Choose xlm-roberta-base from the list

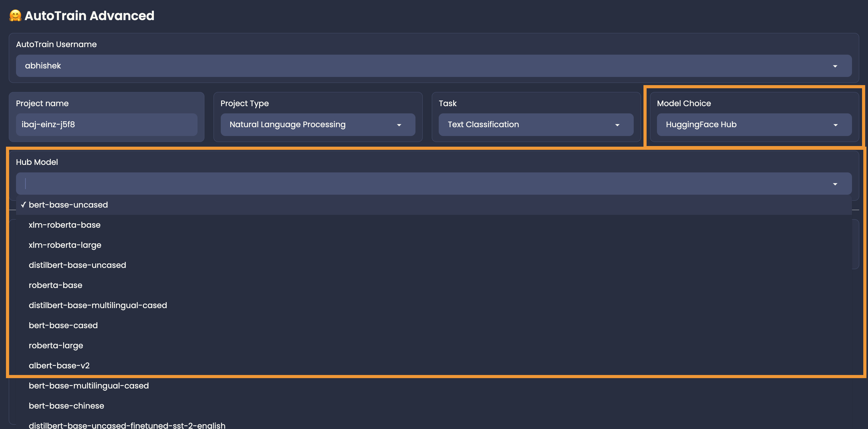tap(64, 225)
